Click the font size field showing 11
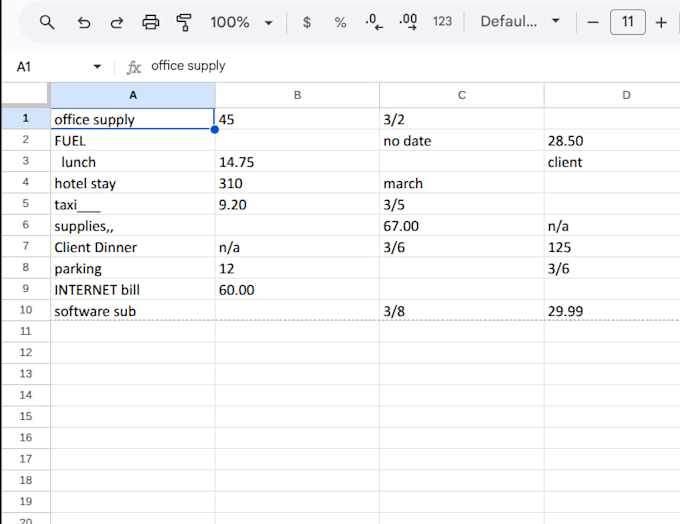Screen dimensions: 680x524 (x=628, y=22)
